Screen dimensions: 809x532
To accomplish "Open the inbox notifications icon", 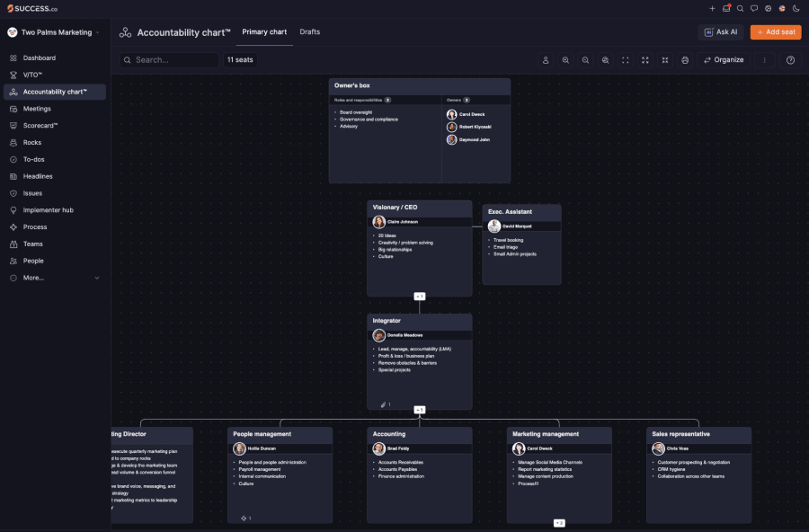I will tap(726, 8).
